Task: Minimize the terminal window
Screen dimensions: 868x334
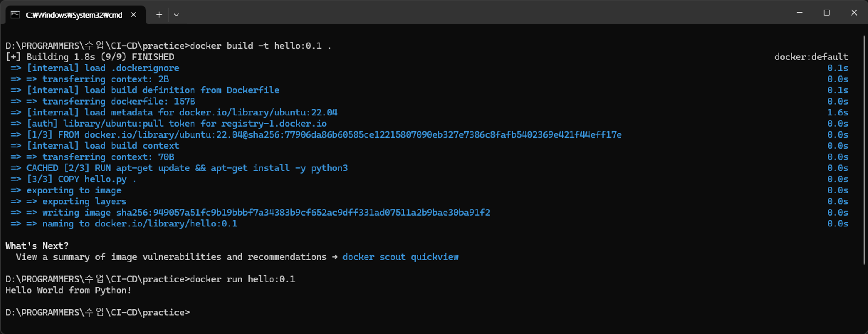Action: [799, 13]
